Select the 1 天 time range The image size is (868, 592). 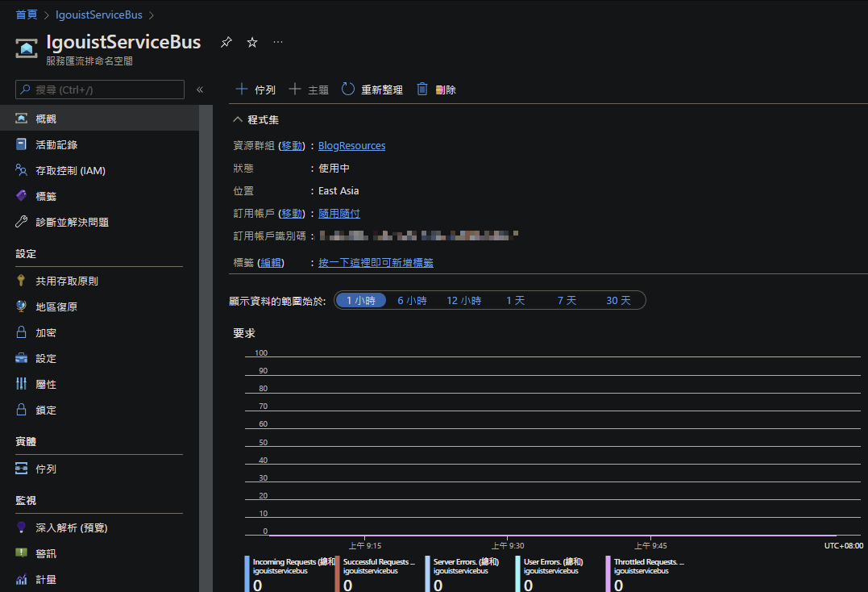(515, 300)
